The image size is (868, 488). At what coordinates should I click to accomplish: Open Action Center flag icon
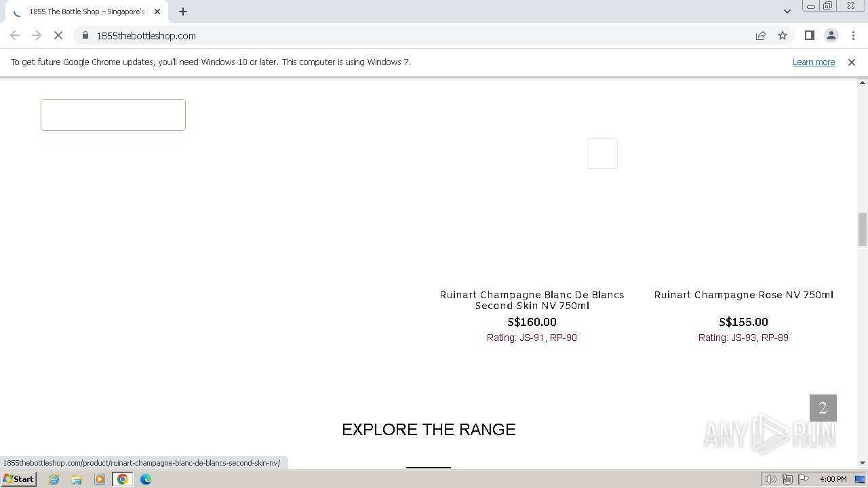pyautogui.click(x=804, y=479)
